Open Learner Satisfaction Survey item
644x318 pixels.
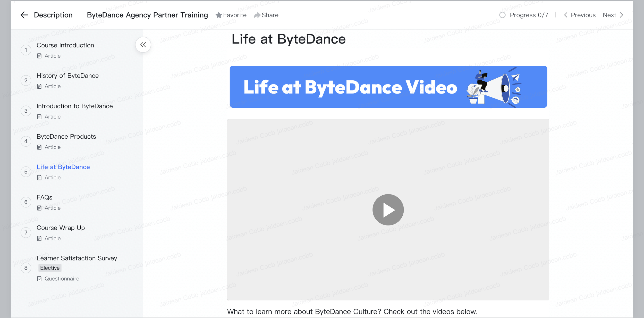point(77,258)
